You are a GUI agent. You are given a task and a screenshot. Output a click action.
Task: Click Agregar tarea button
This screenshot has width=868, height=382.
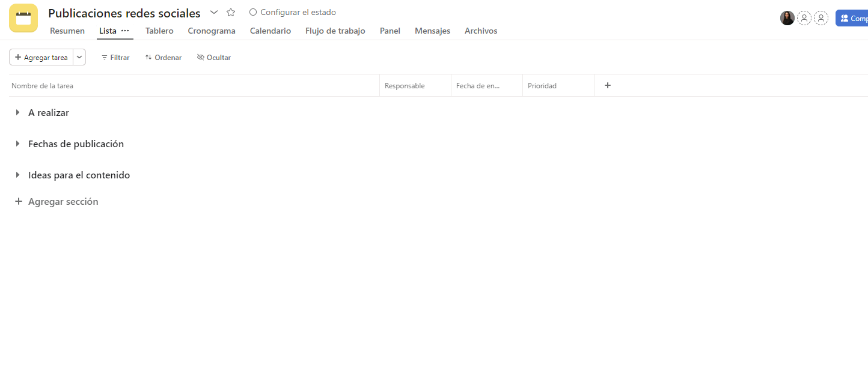pos(41,57)
